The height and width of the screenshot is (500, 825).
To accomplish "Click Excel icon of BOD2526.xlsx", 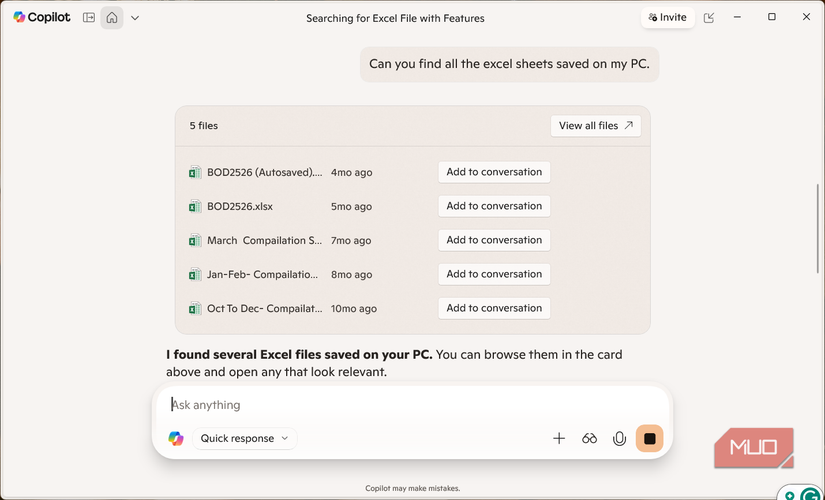I will click(x=195, y=206).
